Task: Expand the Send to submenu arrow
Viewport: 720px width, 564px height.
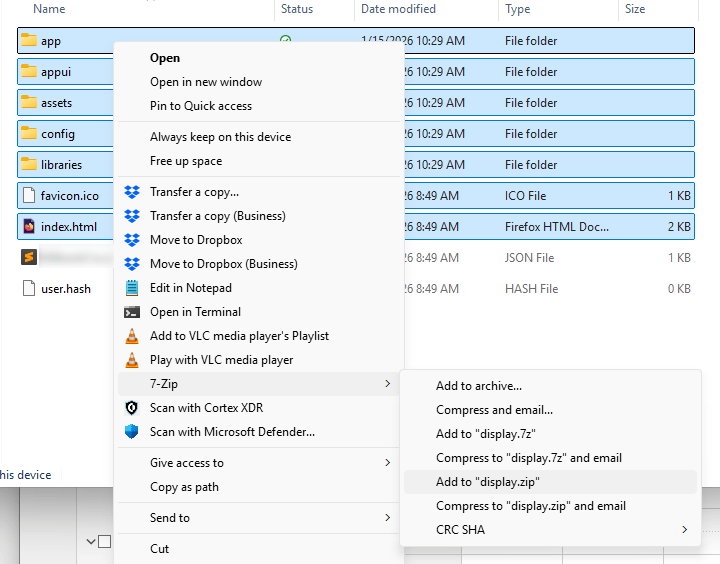Action: pyautogui.click(x=387, y=518)
